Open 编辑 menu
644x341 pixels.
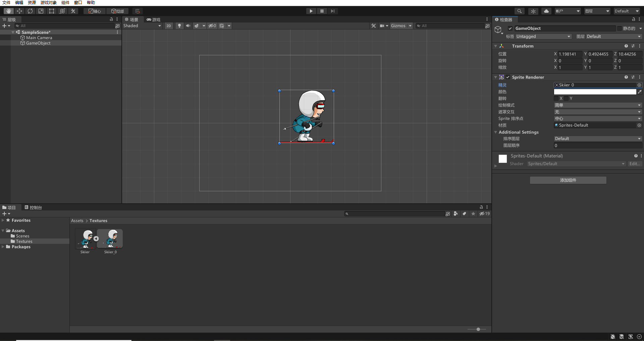(19, 3)
